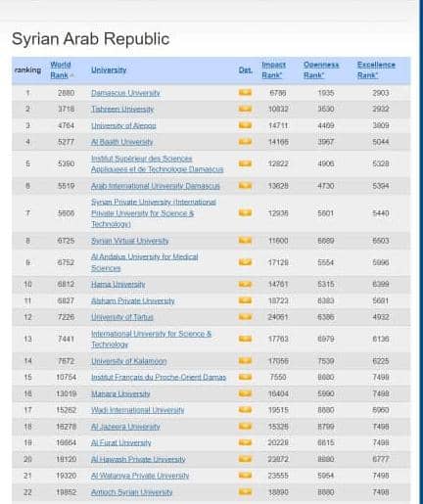Select Damascus University world rank 2880
Image resolution: width=423 pixels, height=504 pixels.
click(x=66, y=93)
